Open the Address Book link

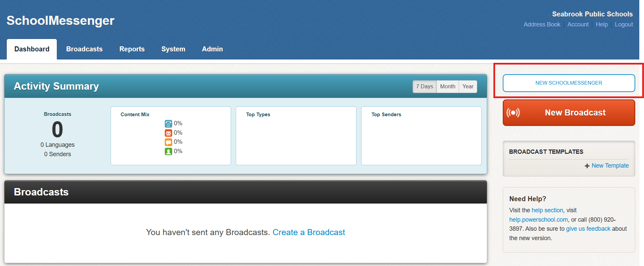pos(542,25)
